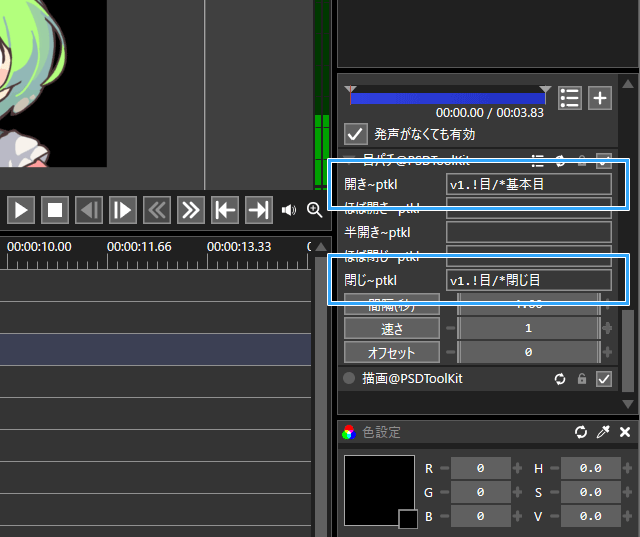Click the speaker volume icon
This screenshot has height=537, width=640.
[289, 210]
